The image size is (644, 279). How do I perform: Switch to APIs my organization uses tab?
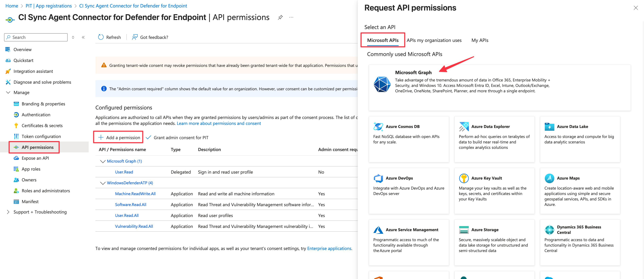click(x=434, y=40)
